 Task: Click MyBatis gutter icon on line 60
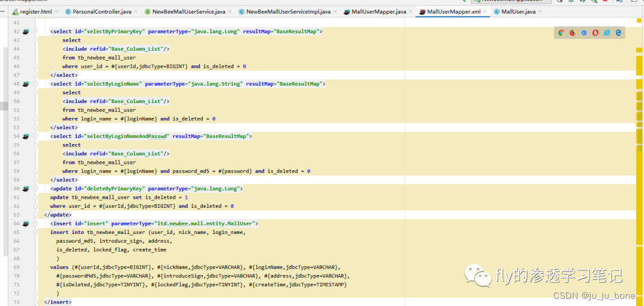tap(26, 189)
